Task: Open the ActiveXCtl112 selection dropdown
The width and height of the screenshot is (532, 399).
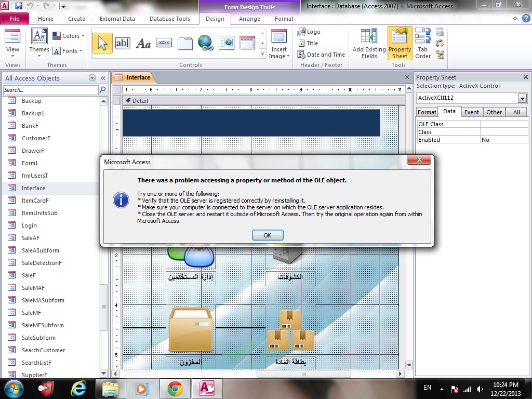Action: click(x=522, y=98)
